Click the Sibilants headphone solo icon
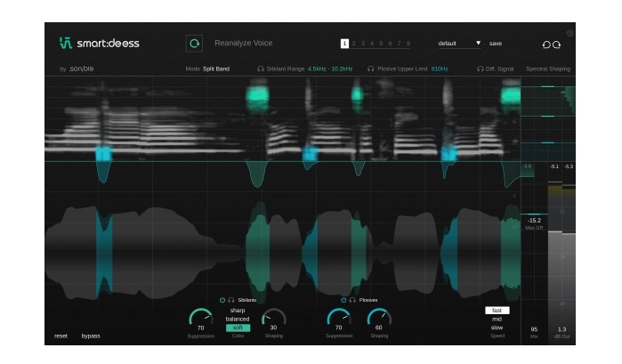The height and width of the screenshot is (364, 622). [230, 300]
